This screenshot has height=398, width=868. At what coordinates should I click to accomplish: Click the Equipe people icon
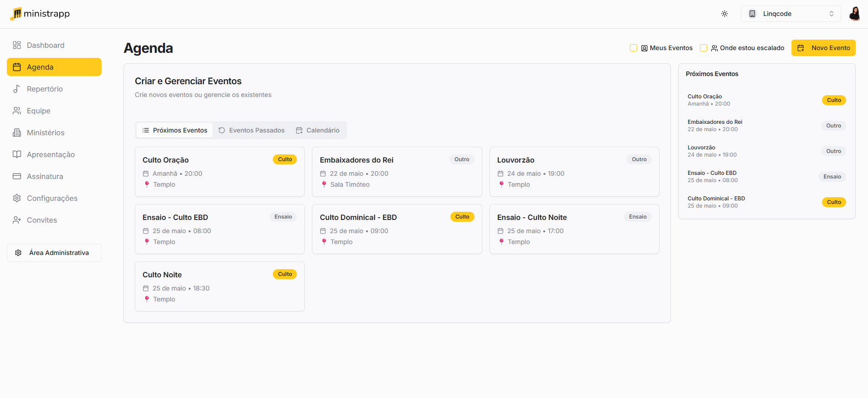click(17, 111)
